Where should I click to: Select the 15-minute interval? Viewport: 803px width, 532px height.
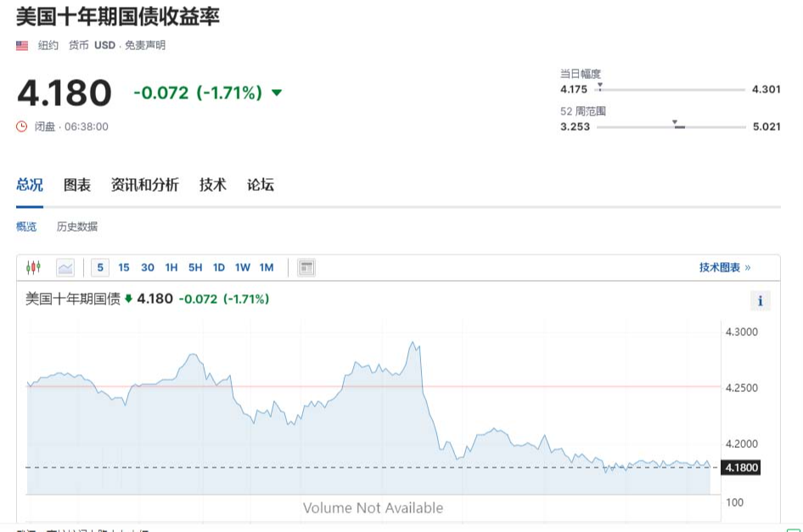pyautogui.click(x=123, y=266)
